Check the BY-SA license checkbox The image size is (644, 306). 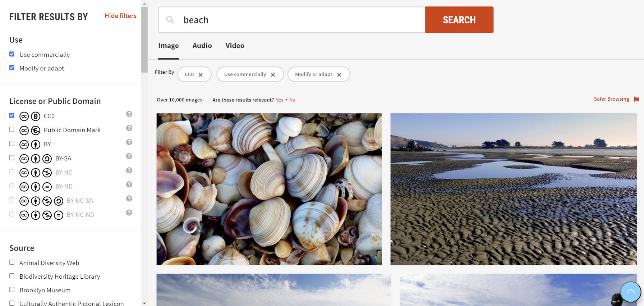(12, 157)
